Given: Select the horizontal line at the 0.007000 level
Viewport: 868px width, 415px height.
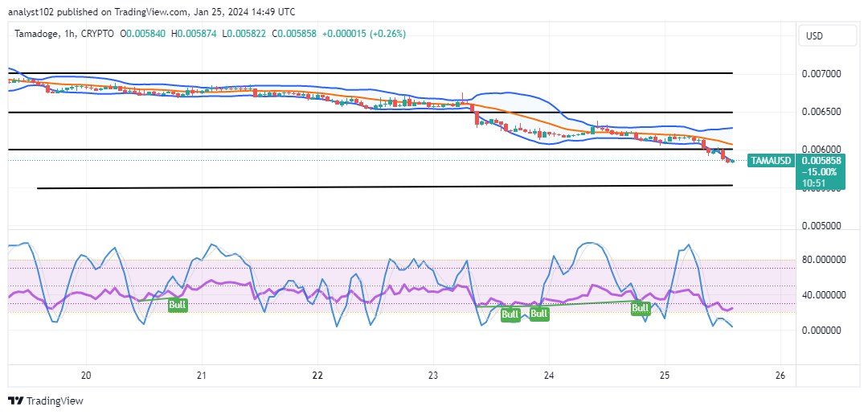Looking at the screenshot, I should [371, 72].
